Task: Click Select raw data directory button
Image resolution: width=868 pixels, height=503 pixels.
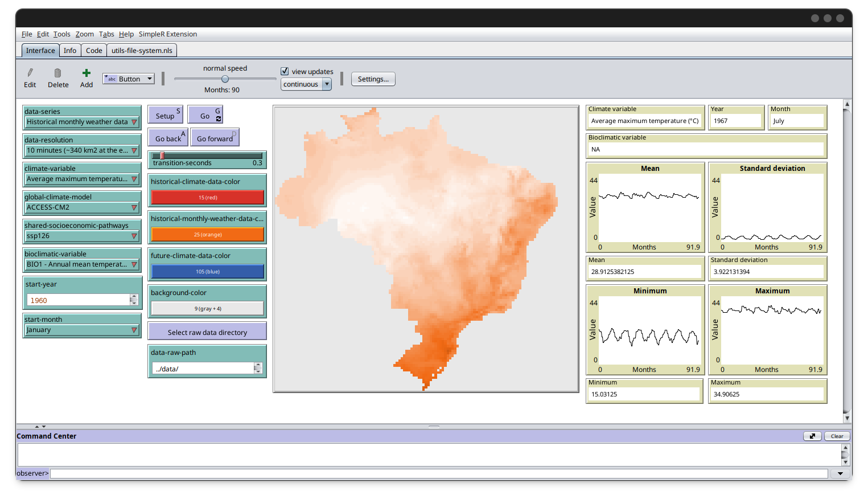Action: point(207,332)
